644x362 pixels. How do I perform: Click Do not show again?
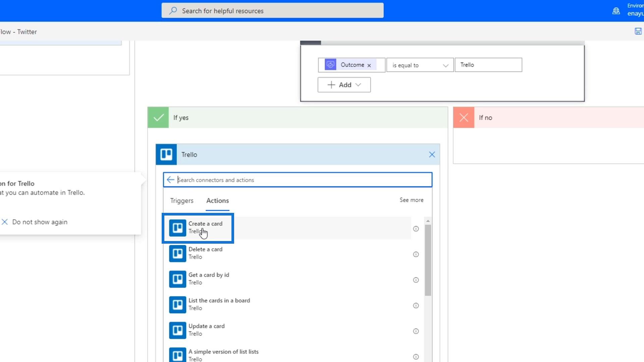[x=40, y=222]
